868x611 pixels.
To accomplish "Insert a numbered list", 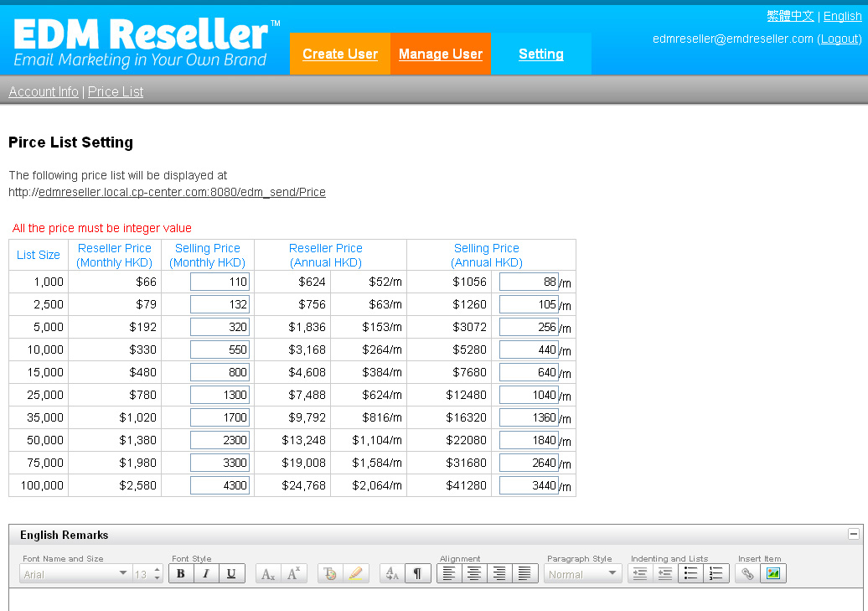I will tap(716, 574).
